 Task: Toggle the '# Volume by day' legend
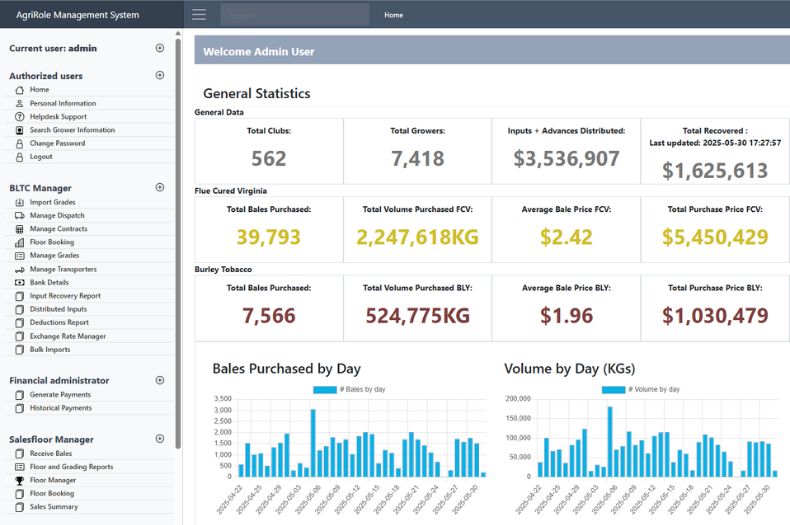(x=640, y=389)
